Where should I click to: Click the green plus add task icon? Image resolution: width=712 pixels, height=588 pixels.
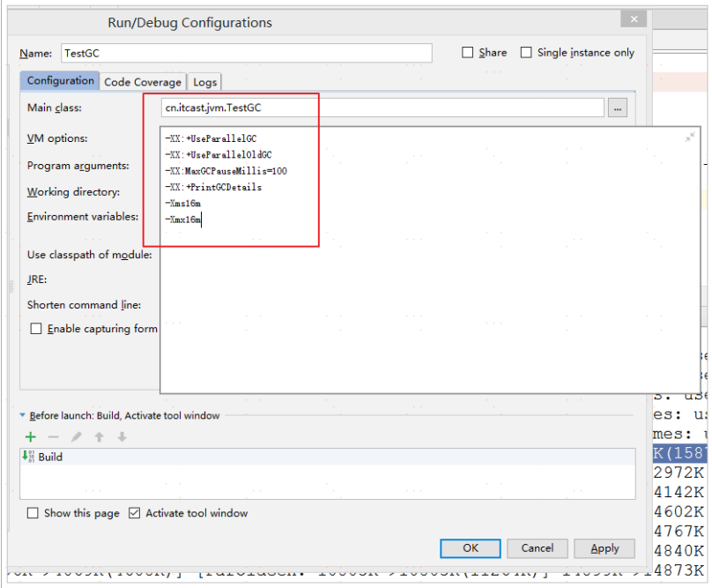31,437
